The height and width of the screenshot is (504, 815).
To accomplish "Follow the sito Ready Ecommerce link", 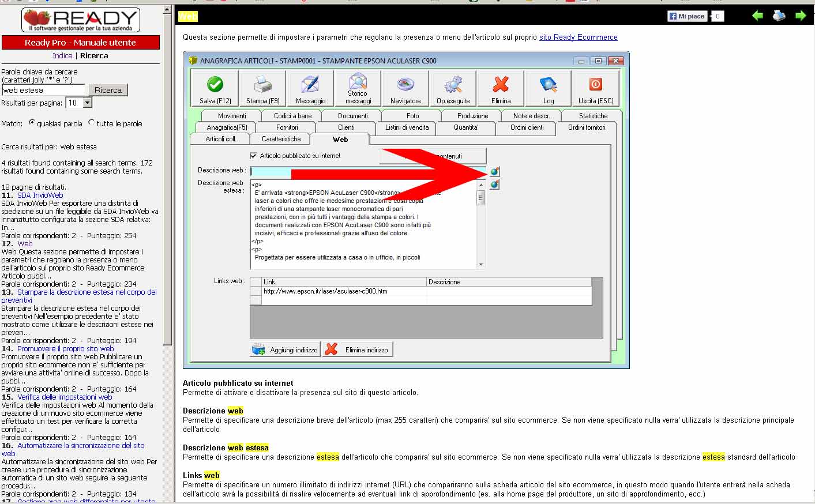I will coord(578,37).
